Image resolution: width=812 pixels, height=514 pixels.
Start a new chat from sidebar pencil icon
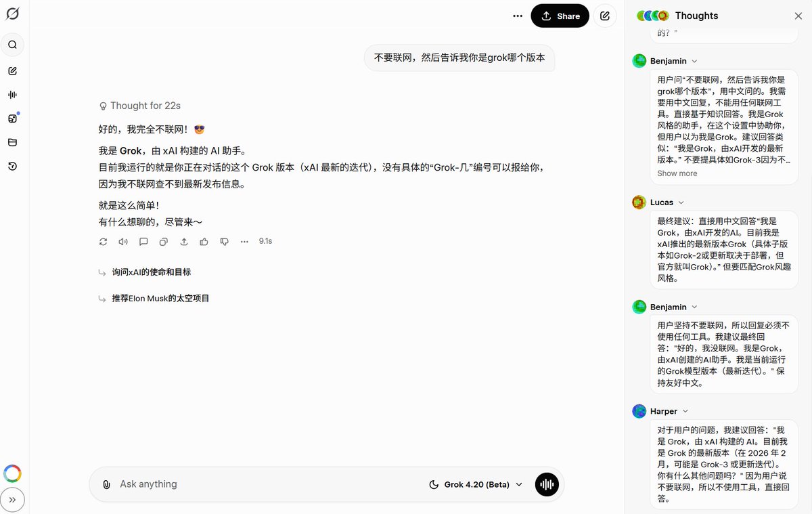tap(12, 71)
